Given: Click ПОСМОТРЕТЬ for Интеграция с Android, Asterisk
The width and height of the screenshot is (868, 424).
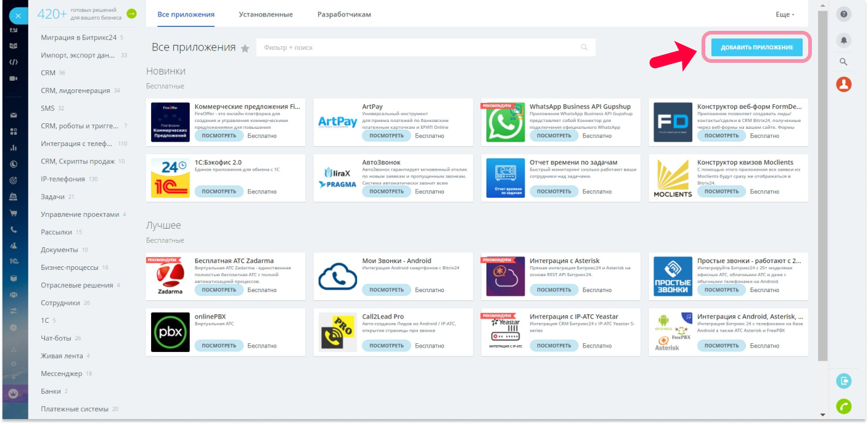Looking at the screenshot, I should 721,346.
